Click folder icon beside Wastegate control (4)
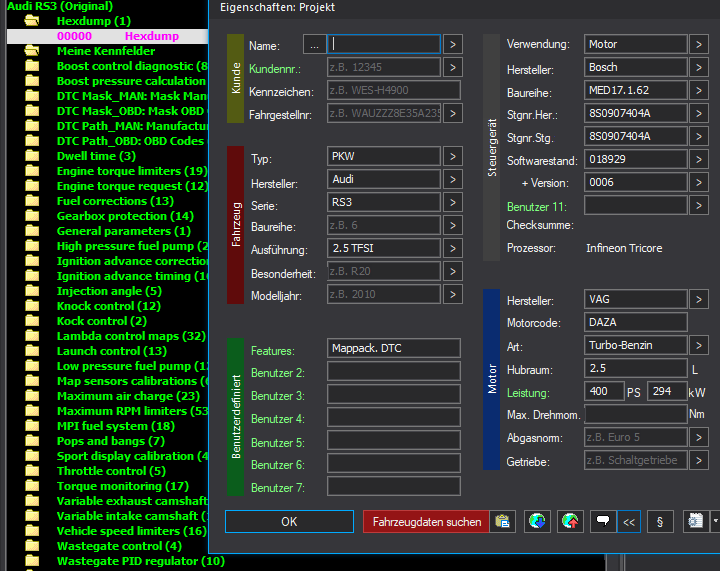This screenshot has height=571, width=720. 32,546
